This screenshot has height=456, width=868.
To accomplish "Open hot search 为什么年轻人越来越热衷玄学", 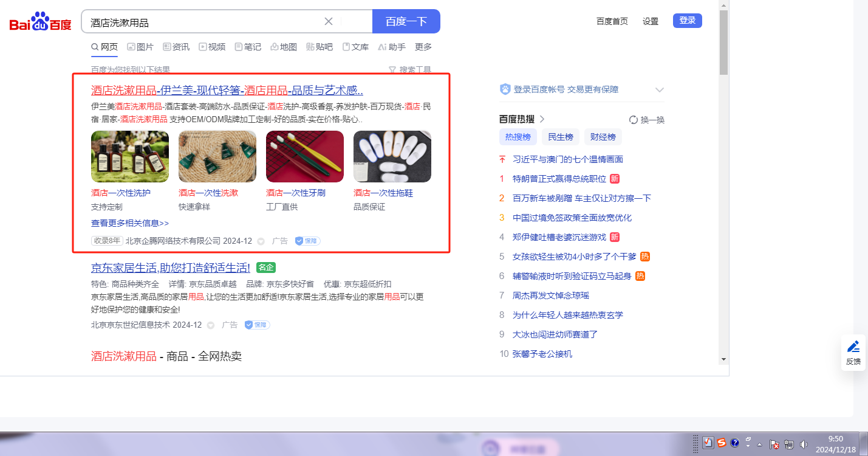I will 568,315.
